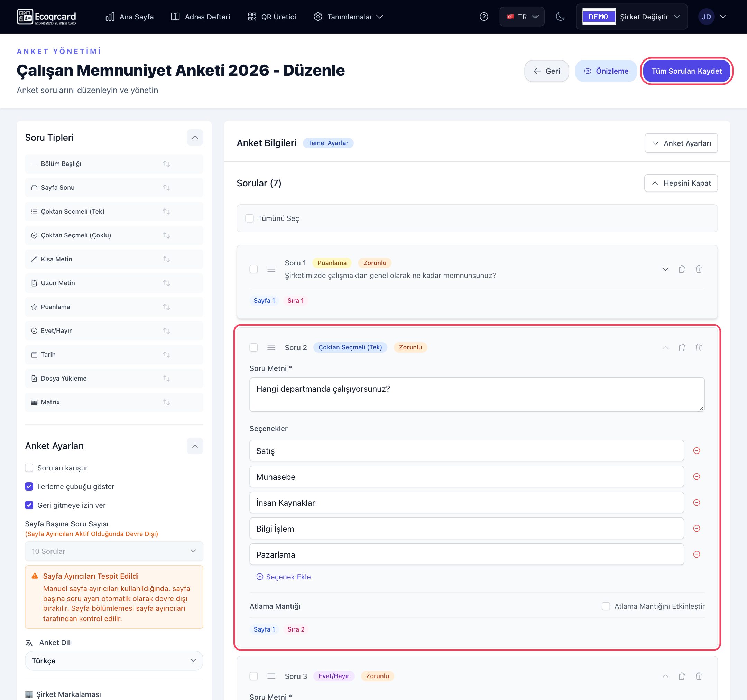Viewport: 747px width, 700px height.
Task: Go back with Geri button
Action: [546, 71]
